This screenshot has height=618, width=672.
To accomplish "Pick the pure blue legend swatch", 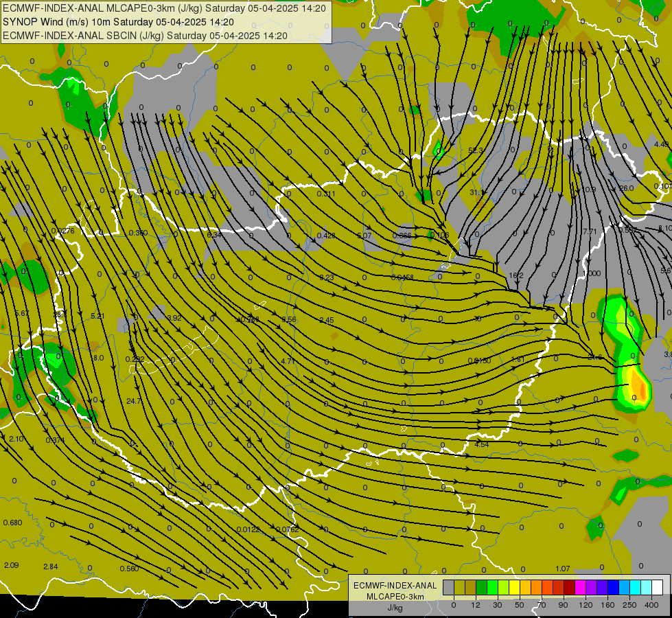I will pyautogui.click(x=613, y=588).
